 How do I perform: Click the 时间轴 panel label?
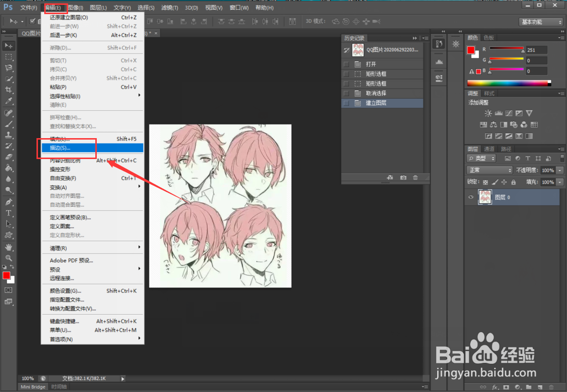58,387
